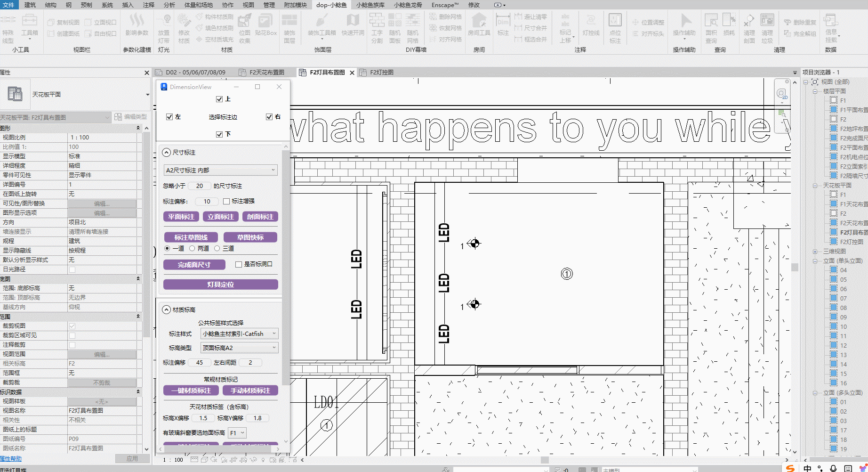Screen dimensions: 868x472
Task: Switch to the F2天花布置图 view tab
Action: 266,72
